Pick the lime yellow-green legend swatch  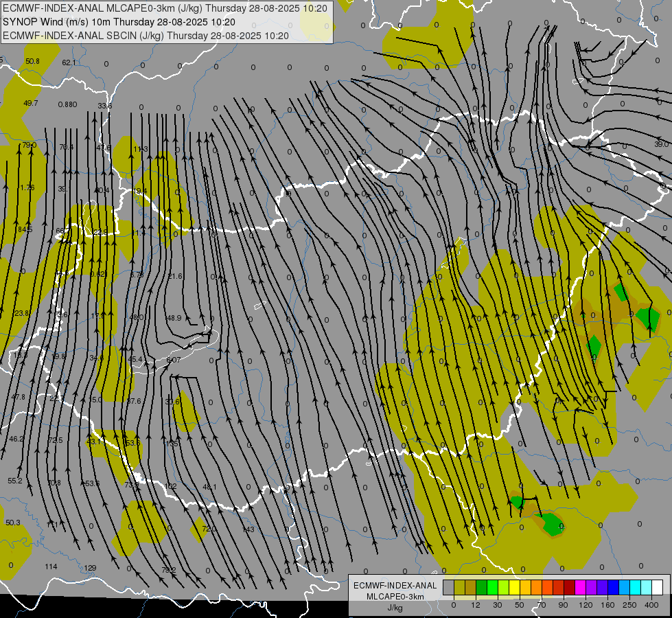point(504,587)
